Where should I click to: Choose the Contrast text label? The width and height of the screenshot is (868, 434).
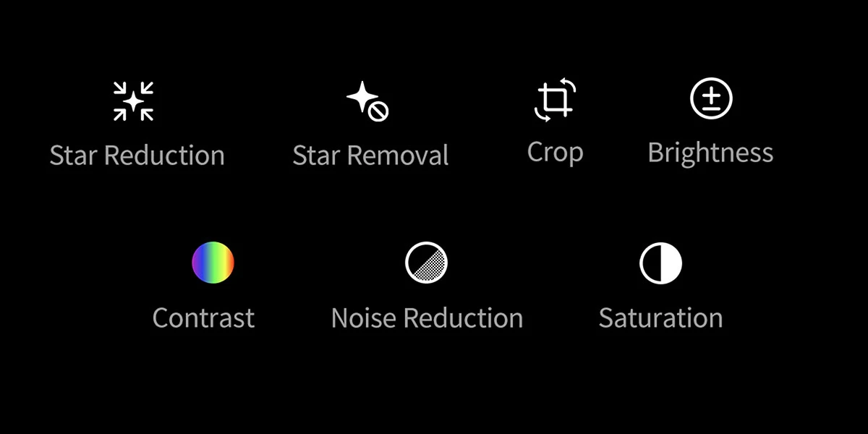point(203,318)
